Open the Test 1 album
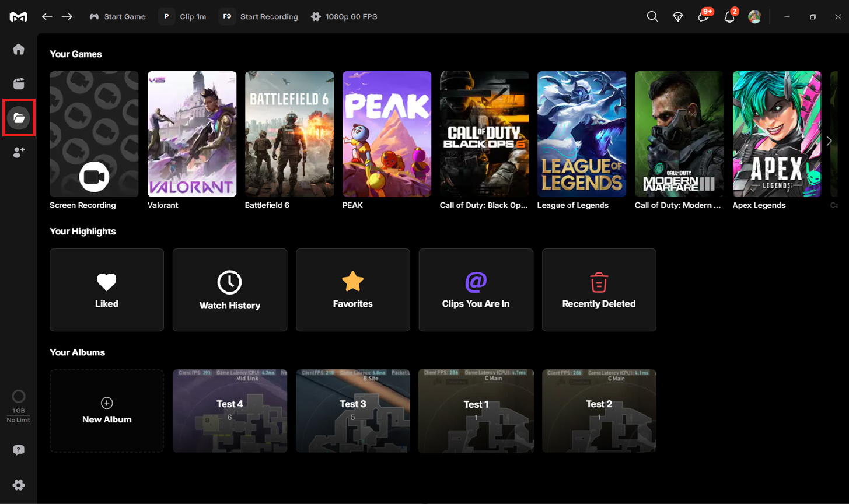Screen dimensions: 849x504 coord(476,411)
